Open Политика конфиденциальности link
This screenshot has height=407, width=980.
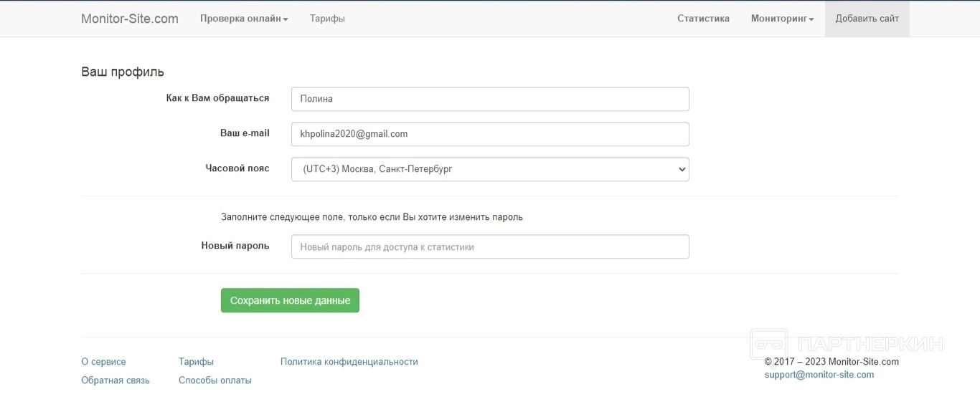[349, 362]
